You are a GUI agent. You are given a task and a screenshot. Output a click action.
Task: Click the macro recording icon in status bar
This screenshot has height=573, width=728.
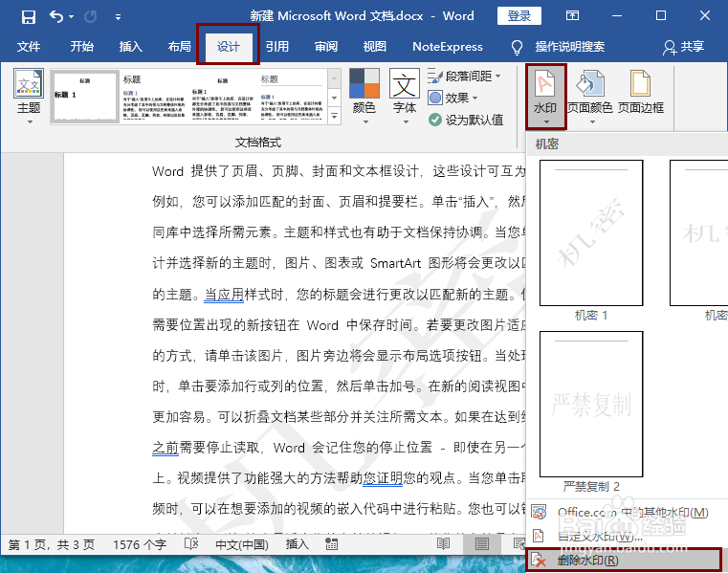(332, 544)
